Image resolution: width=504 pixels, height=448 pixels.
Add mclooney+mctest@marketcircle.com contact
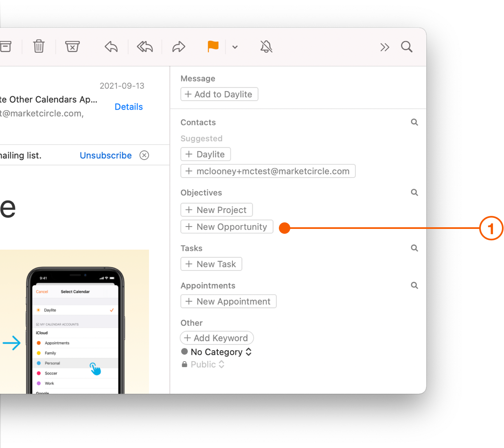pos(268,171)
